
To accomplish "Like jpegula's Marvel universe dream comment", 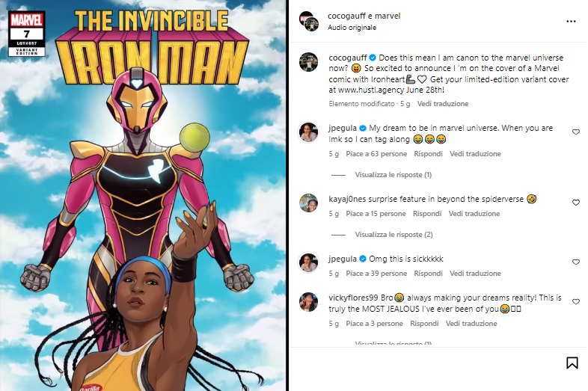I will pyautogui.click(x=575, y=132).
